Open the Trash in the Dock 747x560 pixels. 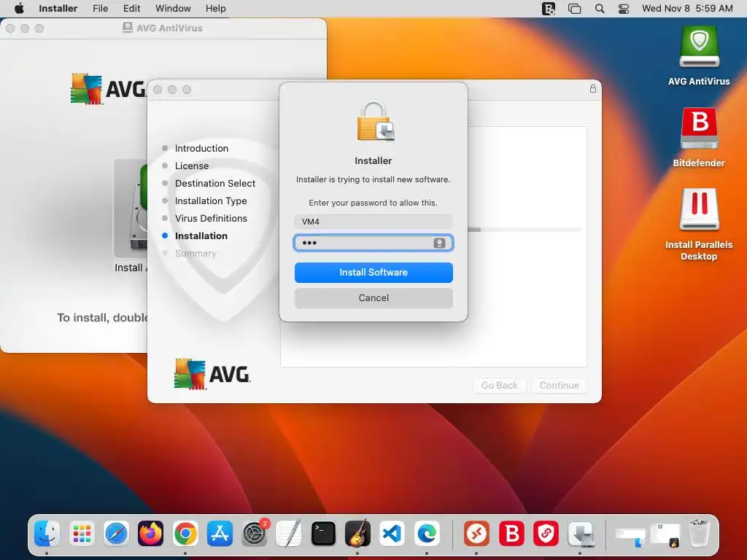(x=699, y=533)
